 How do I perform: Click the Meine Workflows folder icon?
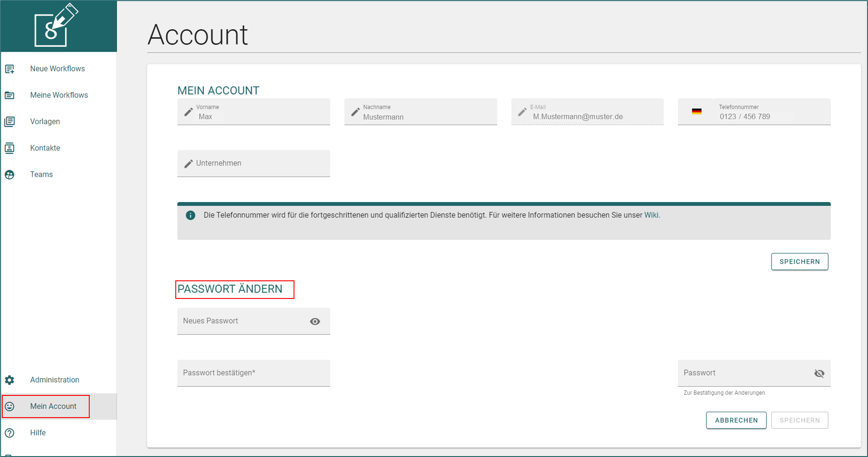click(10, 95)
